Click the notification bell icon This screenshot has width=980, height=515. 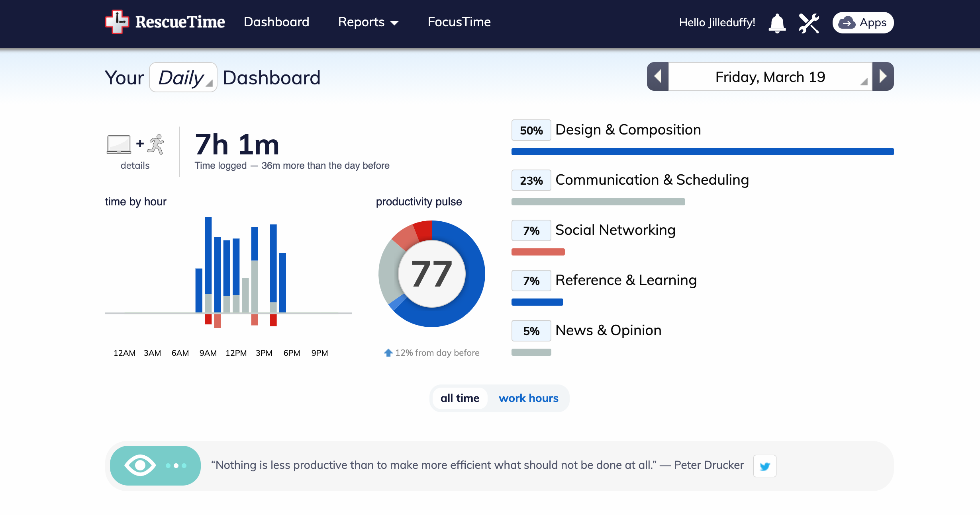777,22
